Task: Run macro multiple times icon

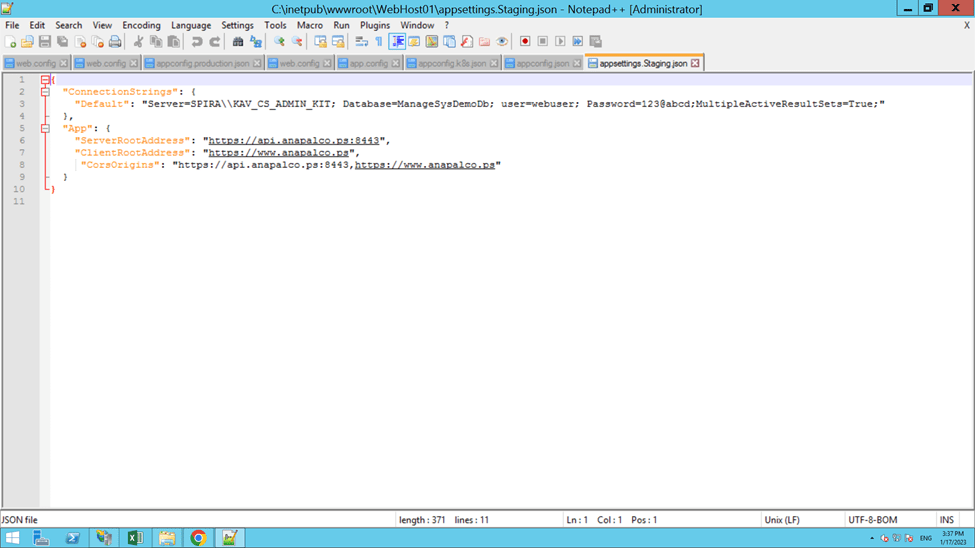Action: pyautogui.click(x=578, y=42)
